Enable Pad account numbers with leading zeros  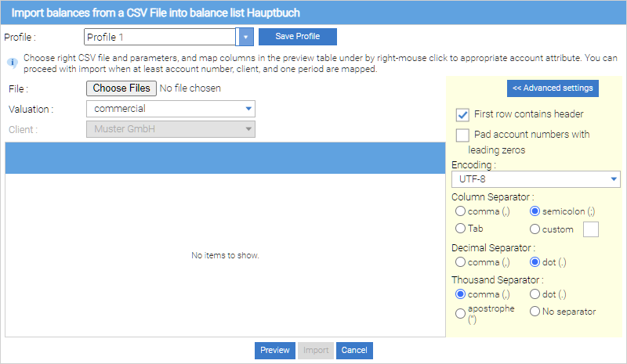(x=462, y=135)
